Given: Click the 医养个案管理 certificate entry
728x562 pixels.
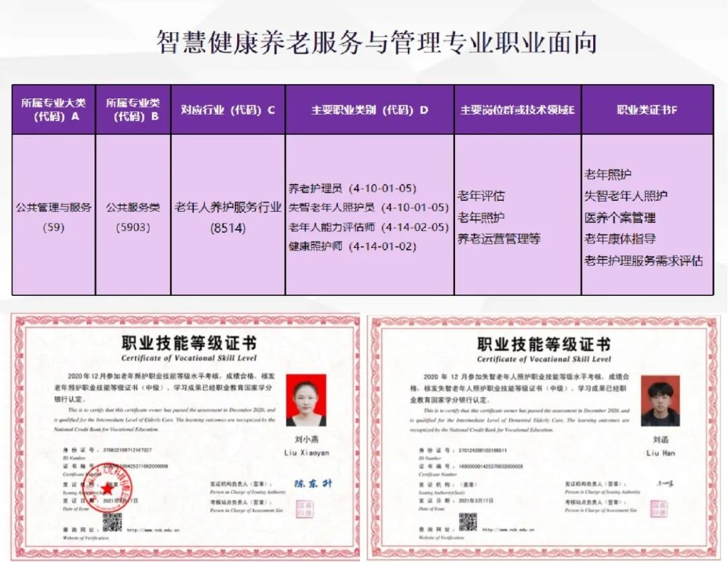Looking at the screenshot, I should (619, 218).
